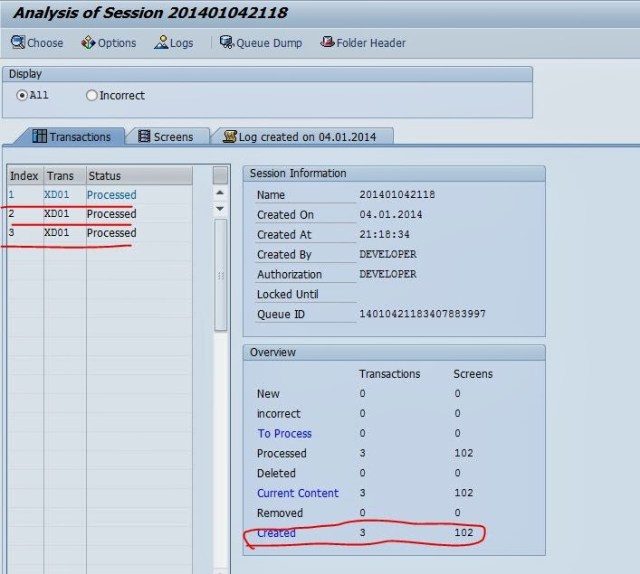
Task: Open the Options toolbar icon
Action: 88,43
